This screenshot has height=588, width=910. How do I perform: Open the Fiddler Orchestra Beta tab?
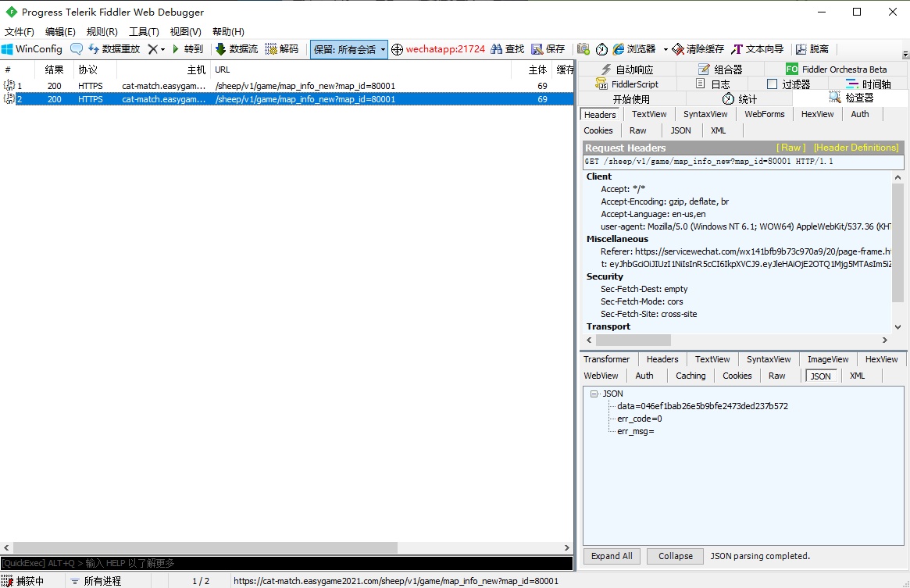click(837, 69)
